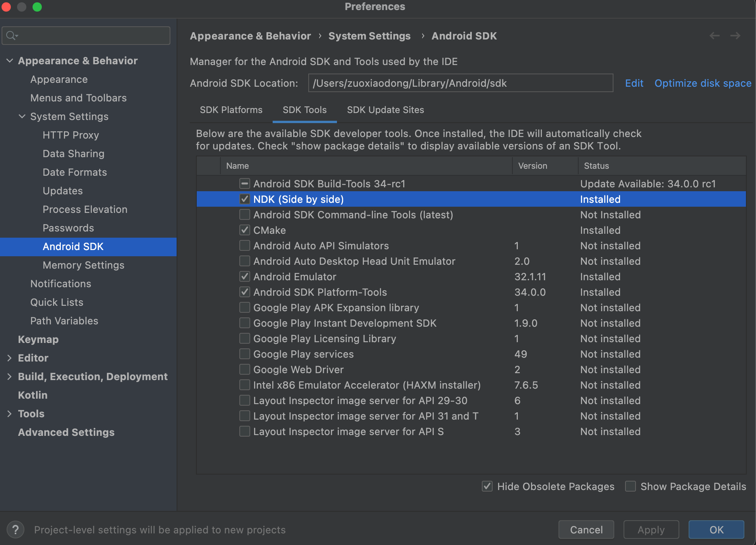Image resolution: width=756 pixels, height=545 pixels.
Task: Click the Edit SDK location link
Action: click(x=634, y=82)
